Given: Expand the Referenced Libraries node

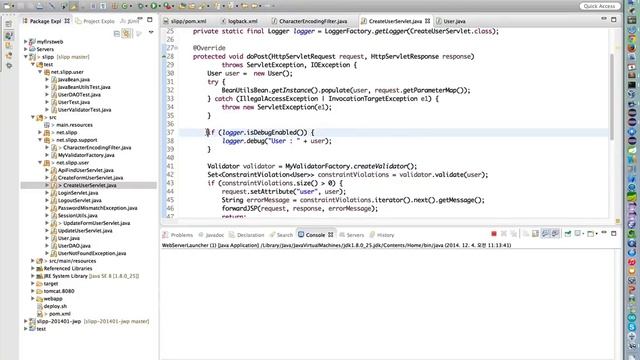Looking at the screenshot, I should 33,268.
